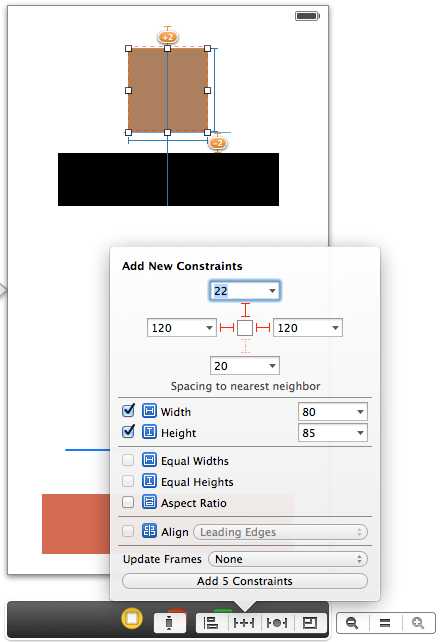Click the upper orange +2 constraint badge
Image resolution: width=440 pixels, height=642 pixels.
(x=167, y=37)
